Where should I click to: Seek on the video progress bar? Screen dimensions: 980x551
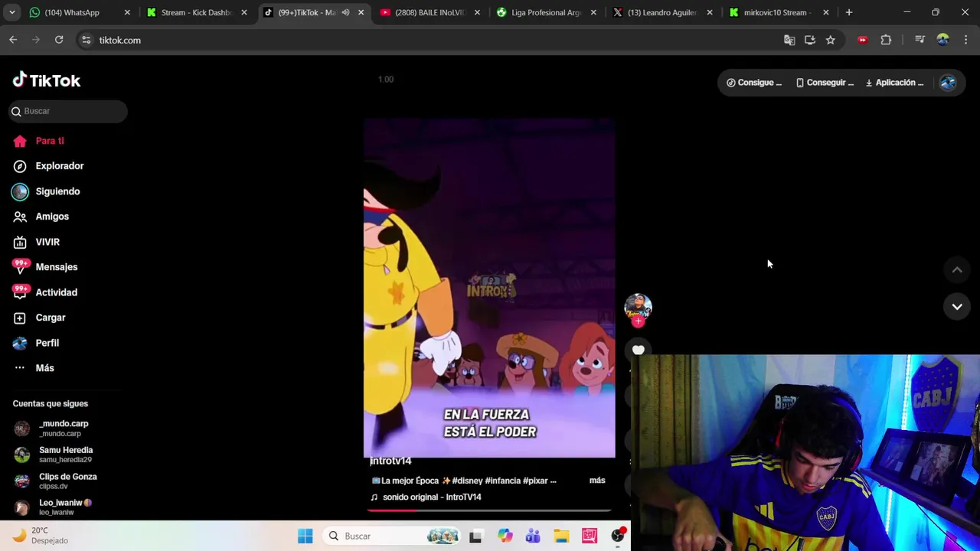tap(489, 510)
